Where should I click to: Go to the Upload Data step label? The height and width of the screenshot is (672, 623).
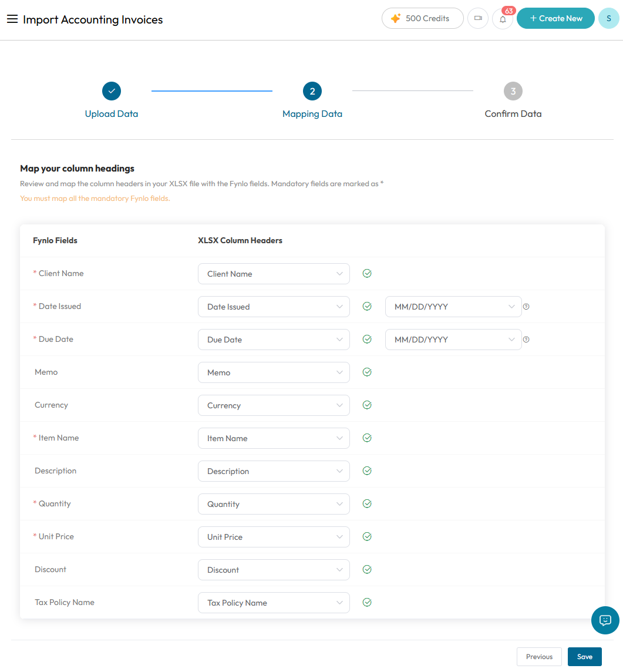point(112,113)
